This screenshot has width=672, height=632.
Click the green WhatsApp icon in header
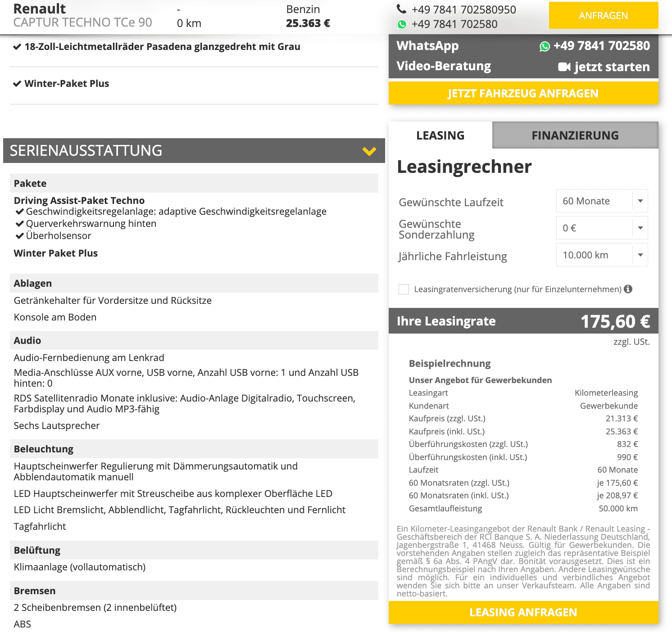(x=402, y=24)
